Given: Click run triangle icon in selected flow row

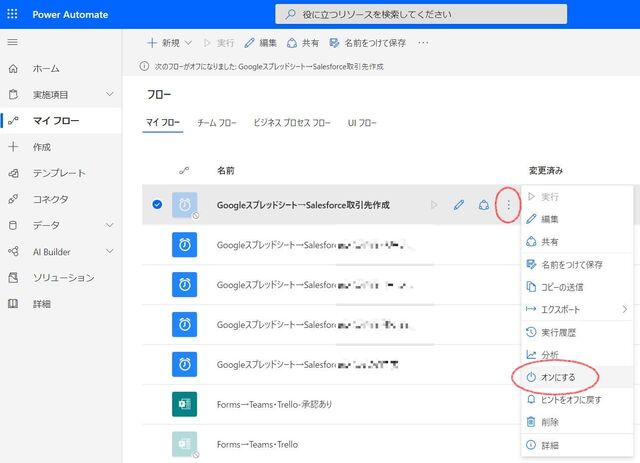Looking at the screenshot, I should 434,205.
